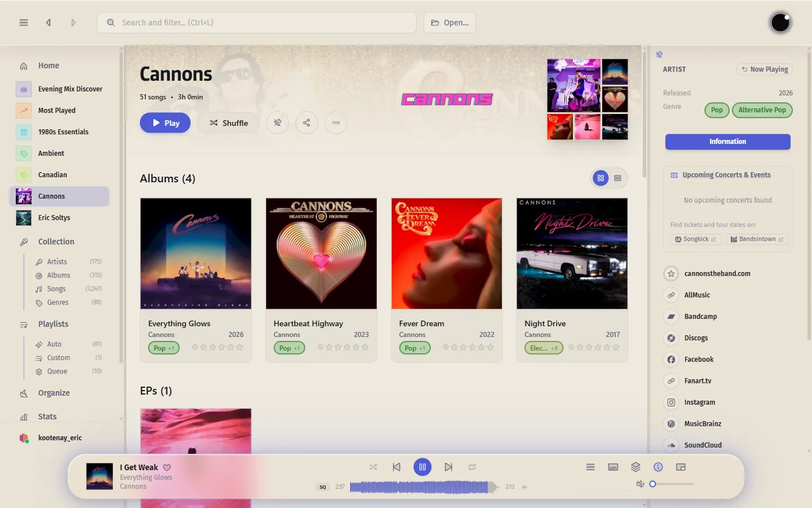Switch albums to grid view
812x508 pixels.
point(601,178)
